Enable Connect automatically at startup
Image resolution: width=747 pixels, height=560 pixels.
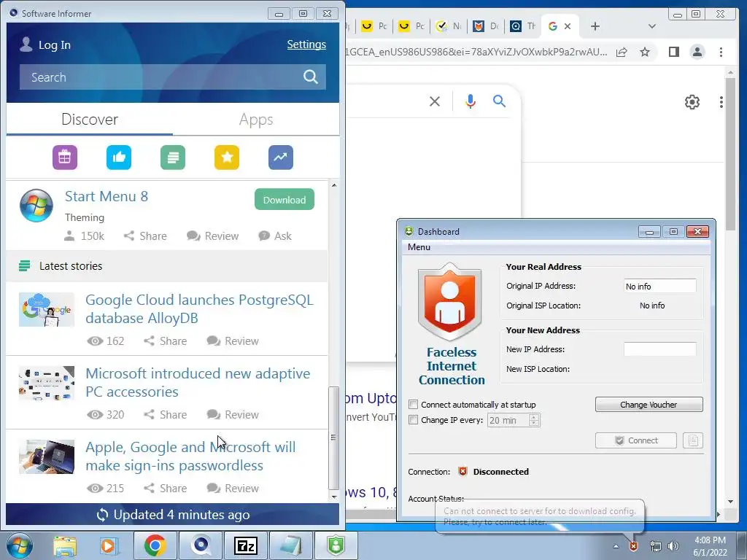click(413, 404)
